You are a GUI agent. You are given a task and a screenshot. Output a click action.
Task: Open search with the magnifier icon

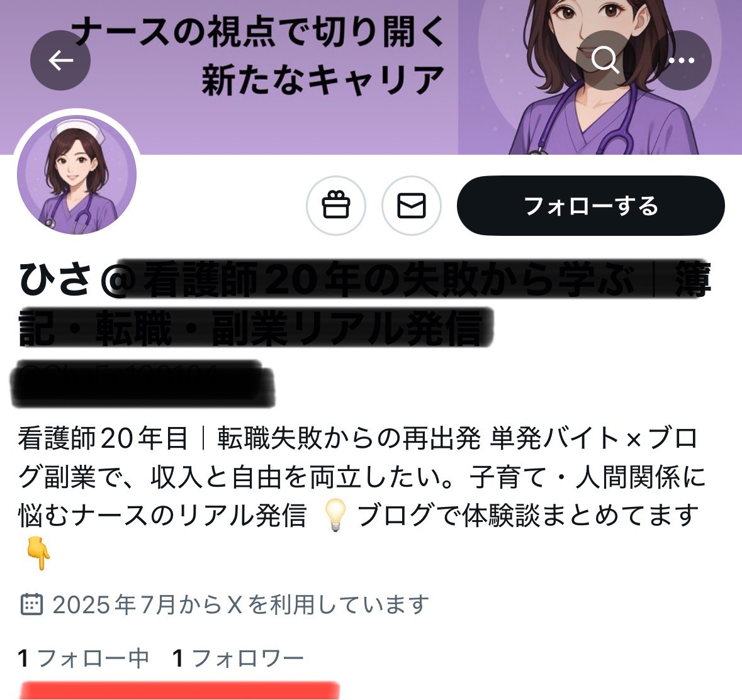click(x=605, y=60)
